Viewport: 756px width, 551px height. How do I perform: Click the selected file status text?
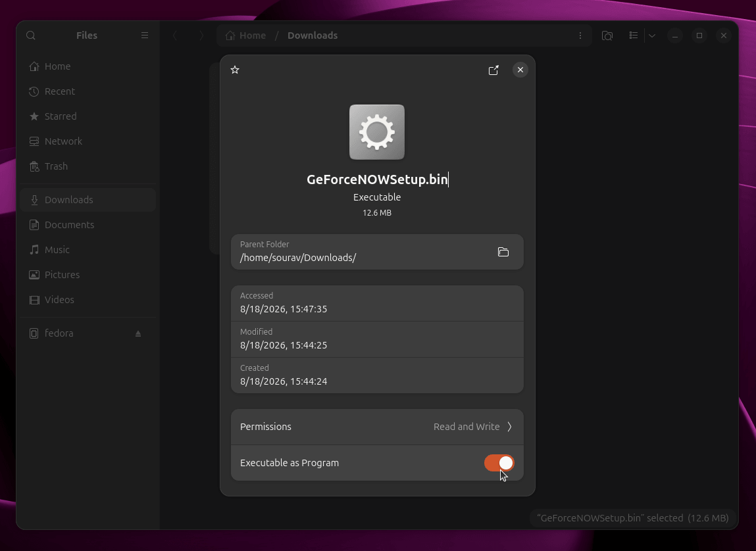coord(632,518)
